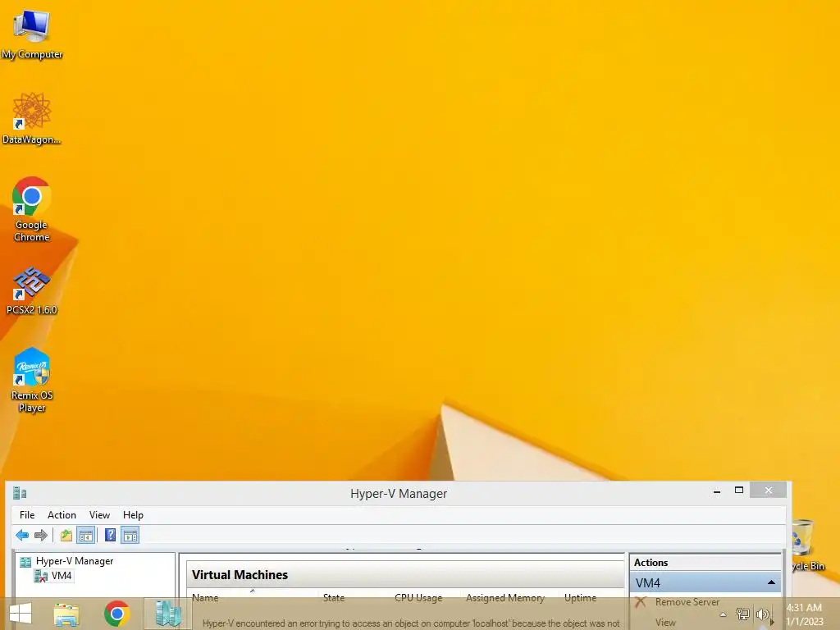Open the Recycle Bin on the desktop
The height and width of the screenshot is (630, 840).
[x=808, y=546]
